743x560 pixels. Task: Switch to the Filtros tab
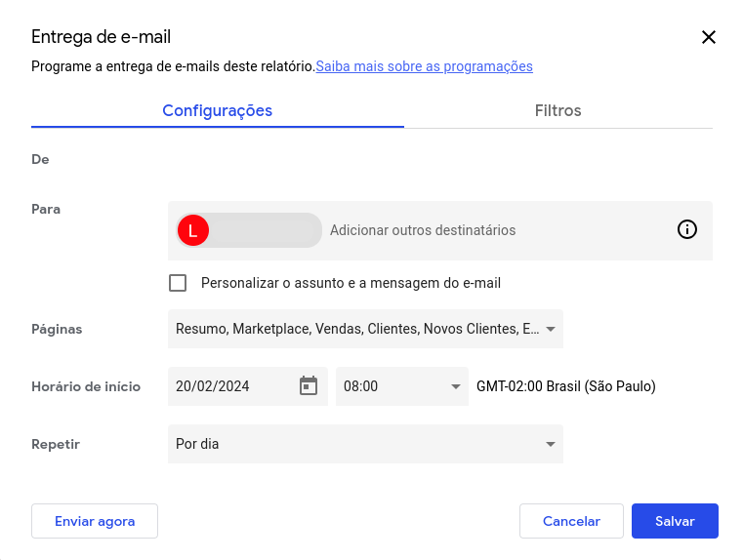point(557,110)
